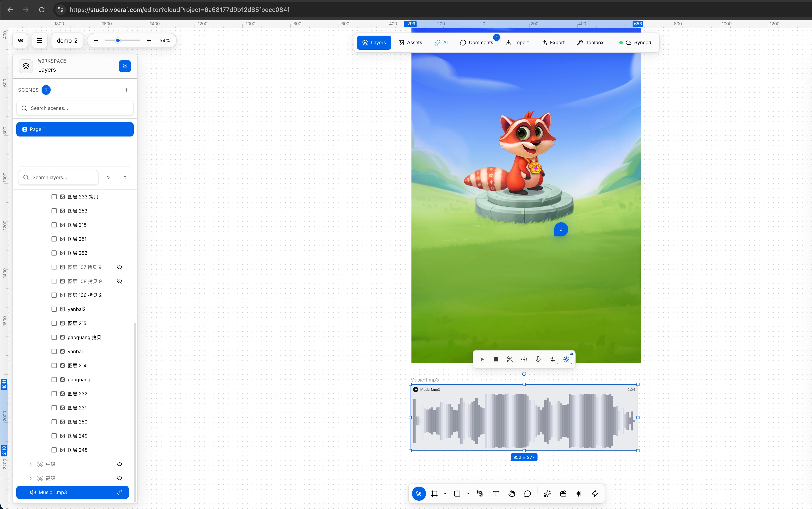Screen dimensions: 812x509
Task: Select the Music 1.mp3 layer row
Action: point(72,492)
